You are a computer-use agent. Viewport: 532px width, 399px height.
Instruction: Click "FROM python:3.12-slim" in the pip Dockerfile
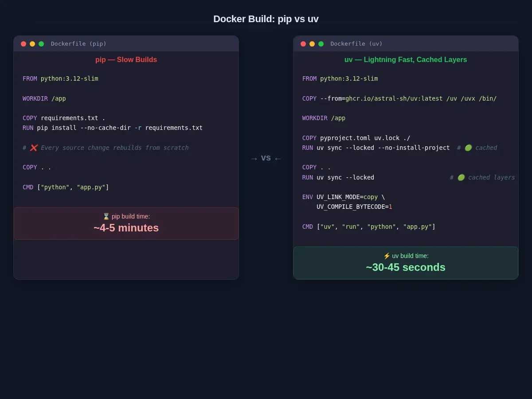pos(60,78)
